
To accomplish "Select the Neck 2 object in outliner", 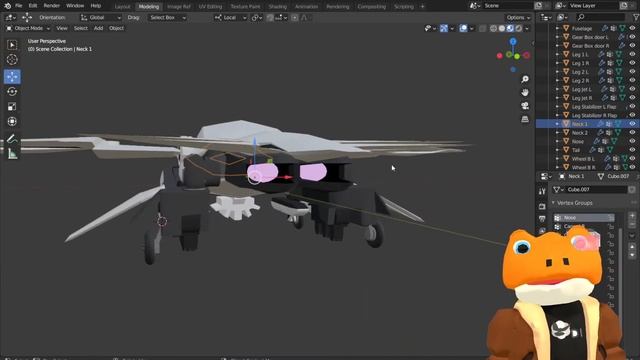I will [580, 133].
